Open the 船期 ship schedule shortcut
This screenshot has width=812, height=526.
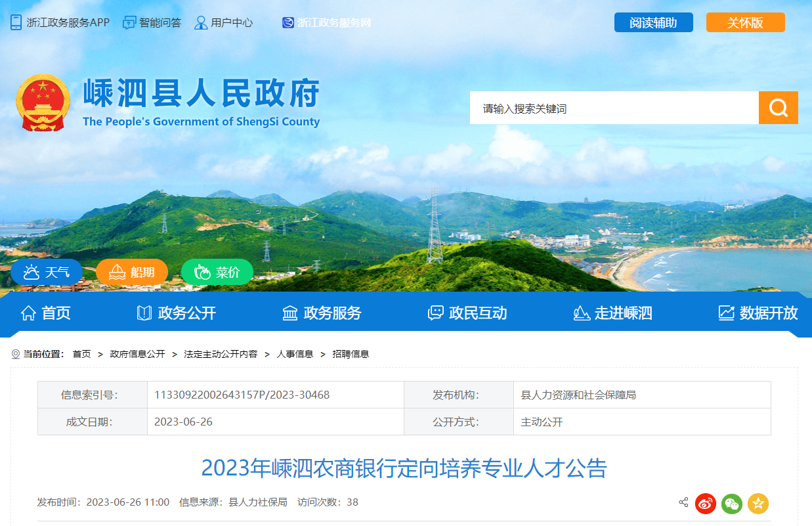pos(132,272)
